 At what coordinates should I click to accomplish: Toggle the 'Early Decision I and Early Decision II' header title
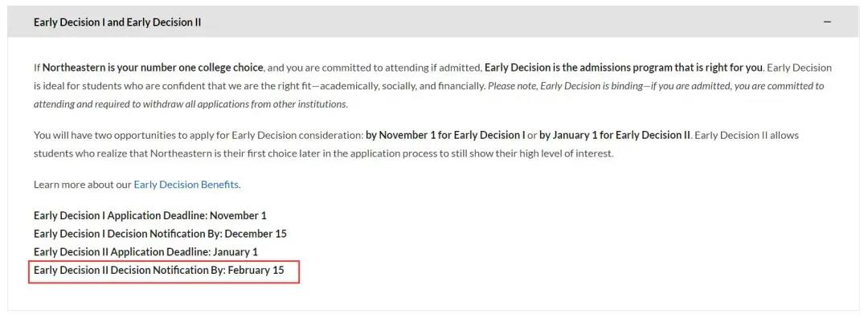117,22
